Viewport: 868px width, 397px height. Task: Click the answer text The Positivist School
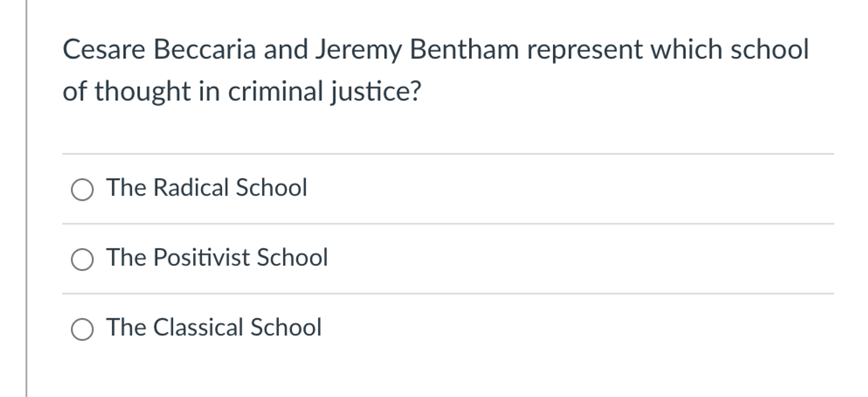[217, 258]
